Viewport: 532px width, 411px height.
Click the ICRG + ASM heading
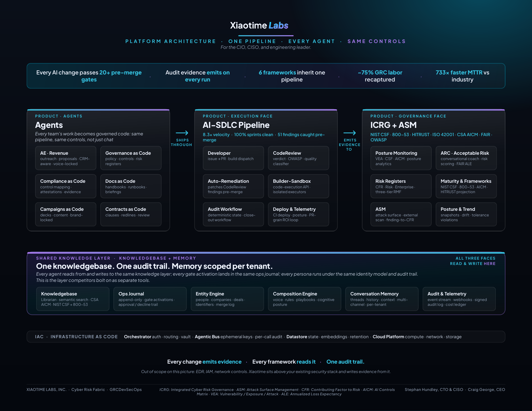[x=393, y=125]
